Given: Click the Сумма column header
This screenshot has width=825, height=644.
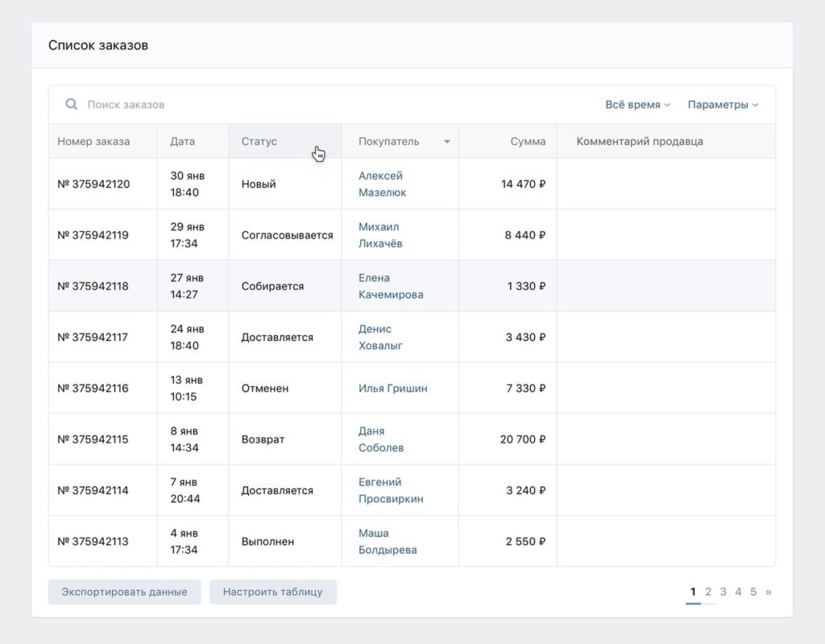Looking at the screenshot, I should point(528,142).
